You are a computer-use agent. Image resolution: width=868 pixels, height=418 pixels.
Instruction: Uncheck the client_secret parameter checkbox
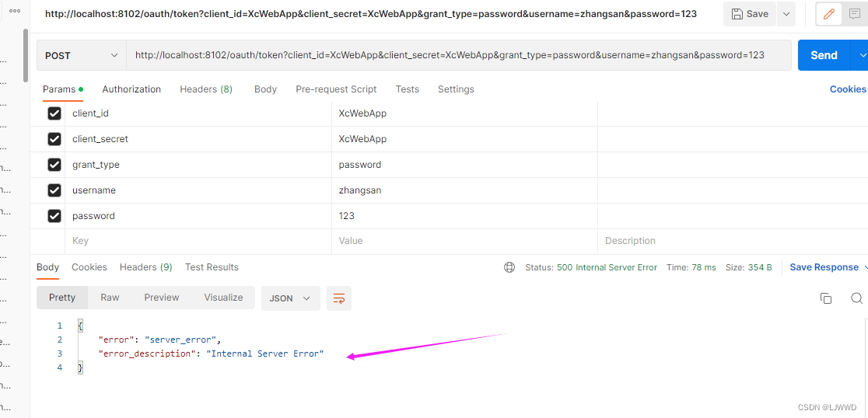click(54, 139)
